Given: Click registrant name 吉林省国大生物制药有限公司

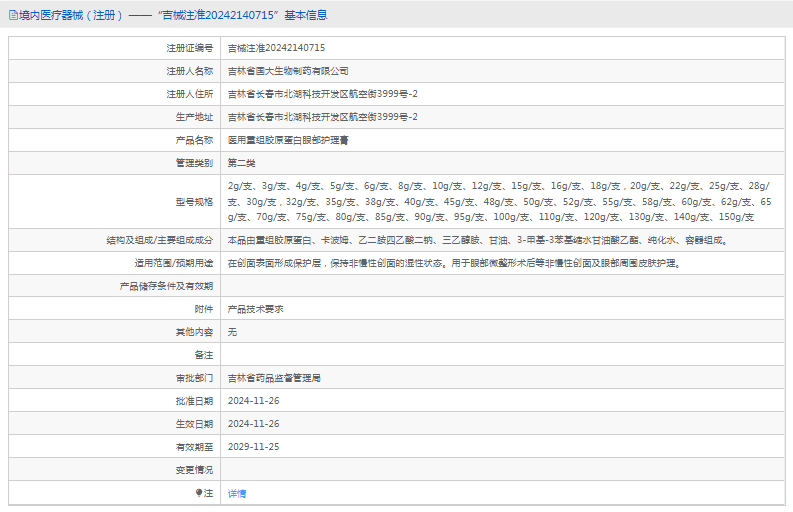Looking at the screenshot, I should tap(288, 71).
